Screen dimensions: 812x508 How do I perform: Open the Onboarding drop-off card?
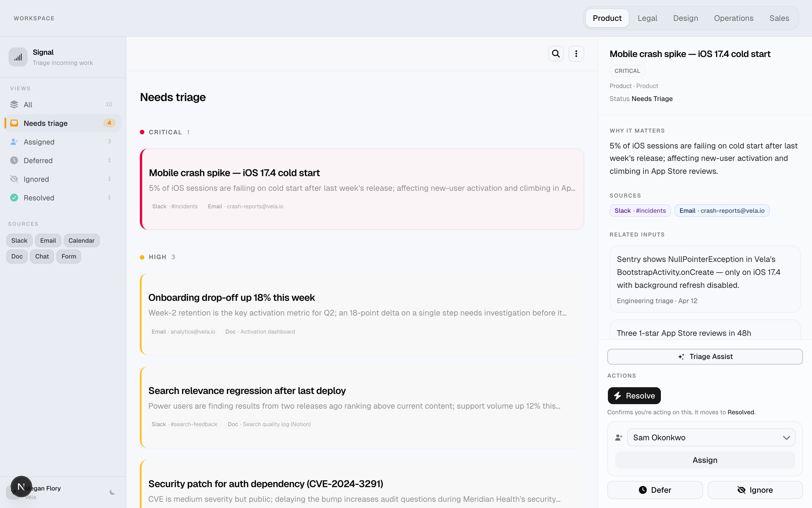coord(362,314)
